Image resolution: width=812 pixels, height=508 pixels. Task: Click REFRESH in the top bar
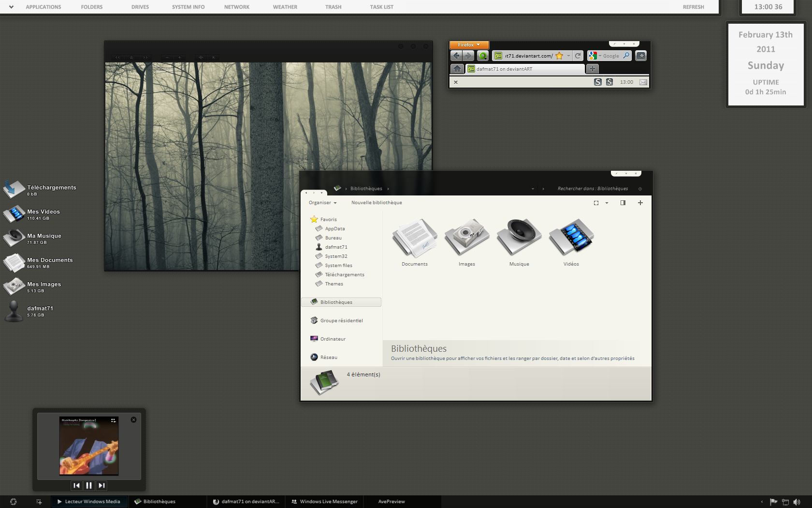pyautogui.click(x=694, y=7)
